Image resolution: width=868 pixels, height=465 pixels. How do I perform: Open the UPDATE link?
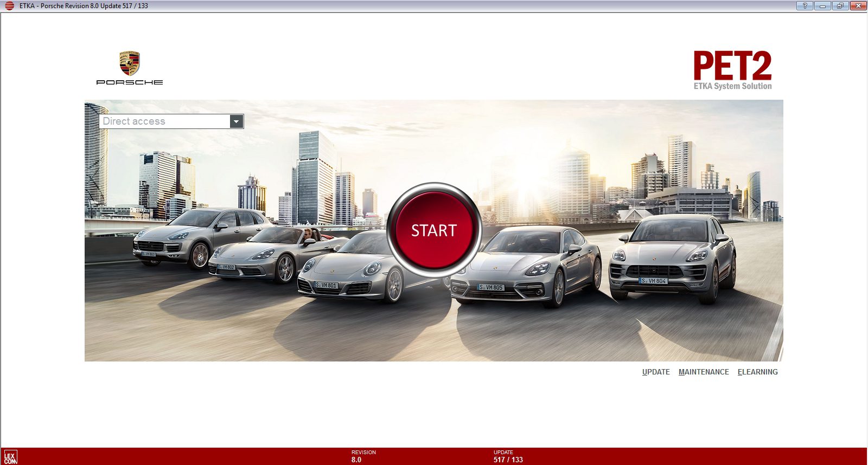pyautogui.click(x=656, y=372)
